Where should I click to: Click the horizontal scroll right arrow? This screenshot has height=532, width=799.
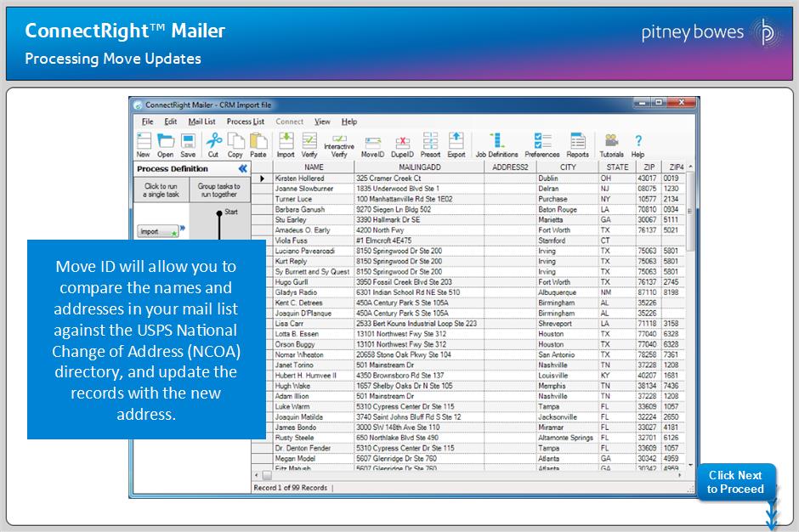[680, 475]
